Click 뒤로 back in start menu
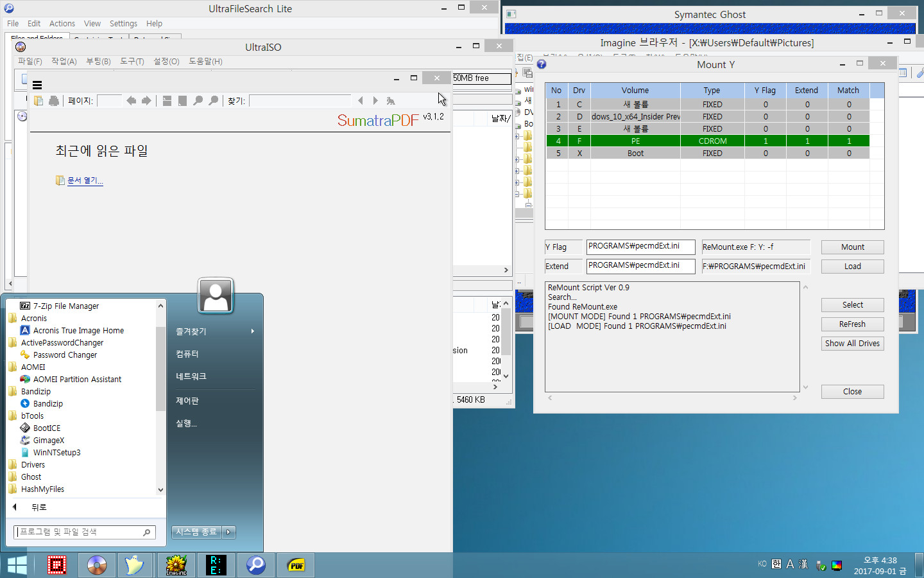This screenshot has width=924, height=578. point(38,507)
